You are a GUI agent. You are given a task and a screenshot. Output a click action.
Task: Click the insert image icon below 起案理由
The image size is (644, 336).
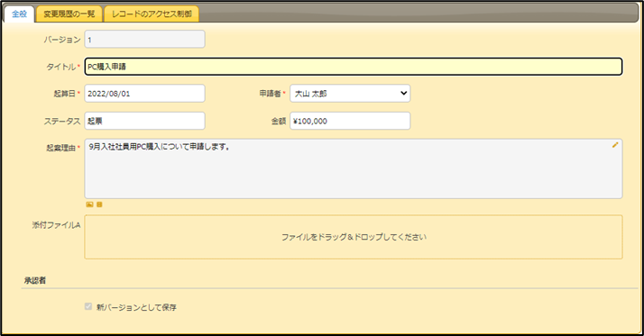click(89, 204)
